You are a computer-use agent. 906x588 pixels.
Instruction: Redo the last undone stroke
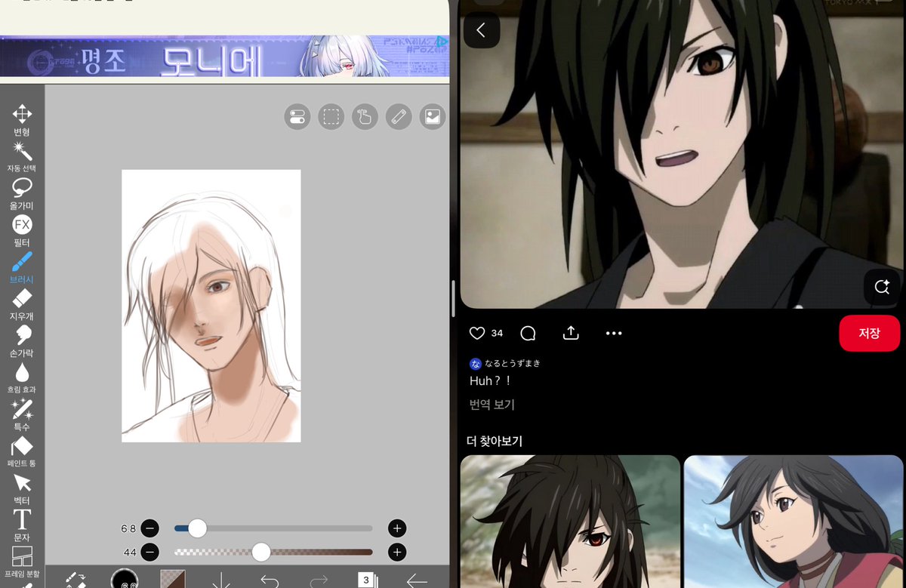319,580
